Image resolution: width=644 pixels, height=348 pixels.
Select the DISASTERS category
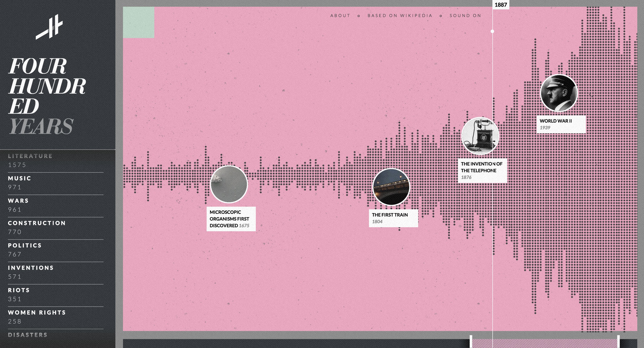click(28, 335)
